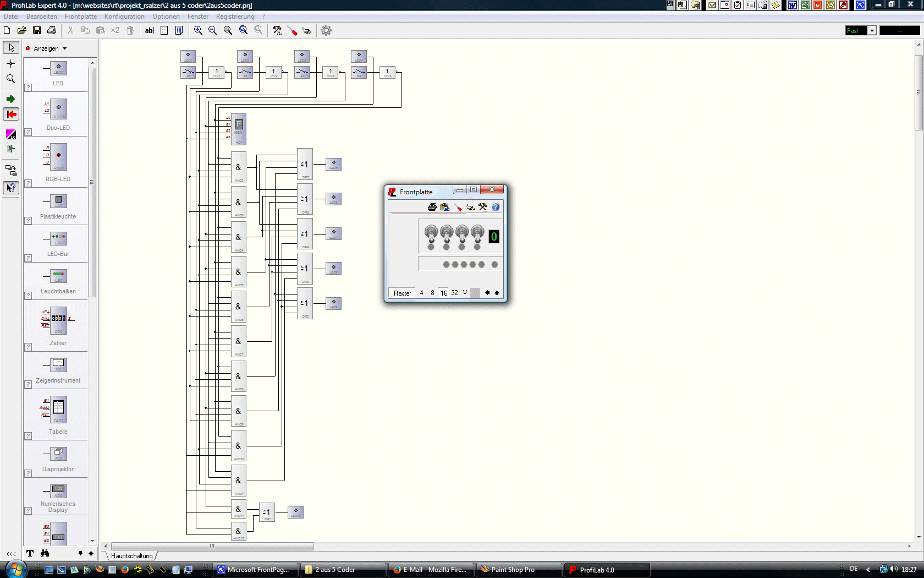Open help for RGB-LED component
This screenshot has width=924, height=578.
[x=28, y=183]
